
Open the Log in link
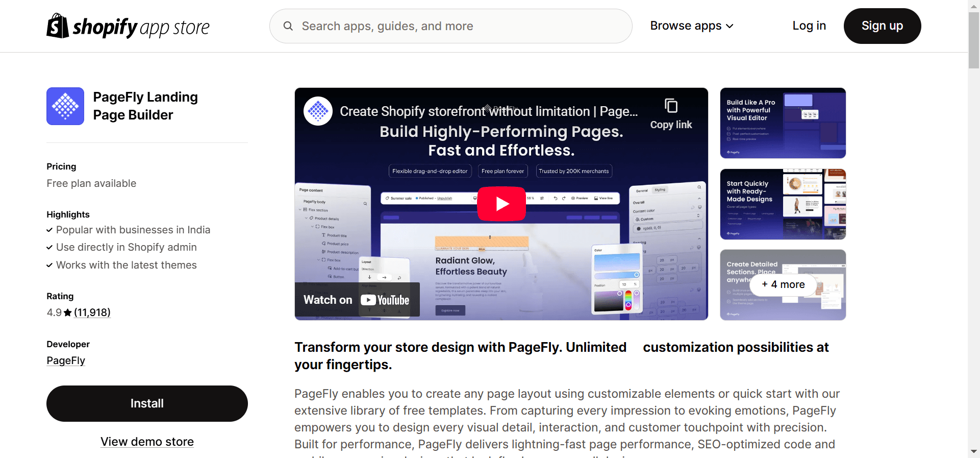(x=809, y=26)
